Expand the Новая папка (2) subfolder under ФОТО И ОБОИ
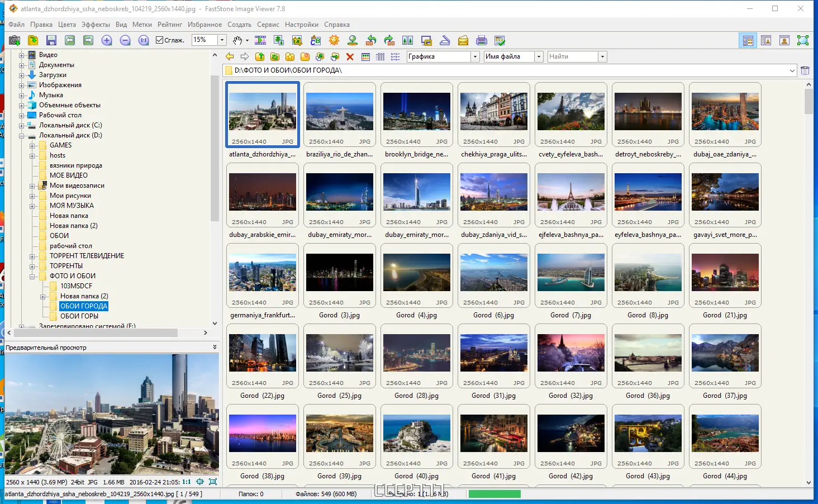 pos(43,297)
